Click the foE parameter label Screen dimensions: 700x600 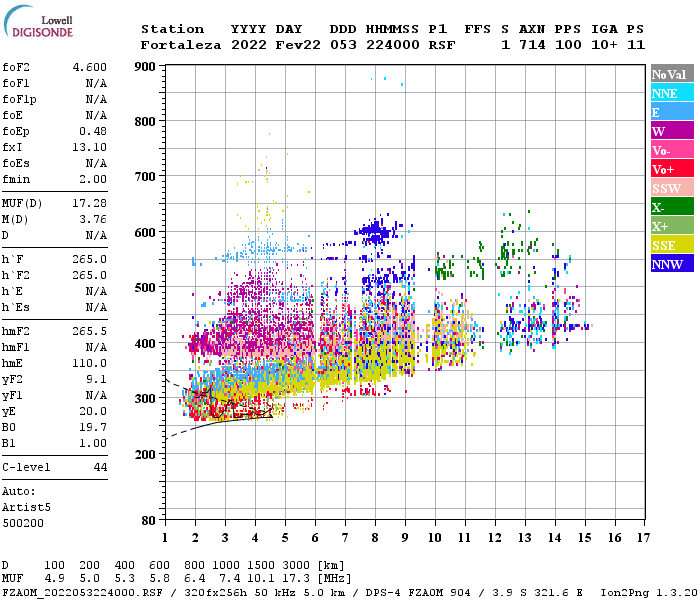[12, 116]
